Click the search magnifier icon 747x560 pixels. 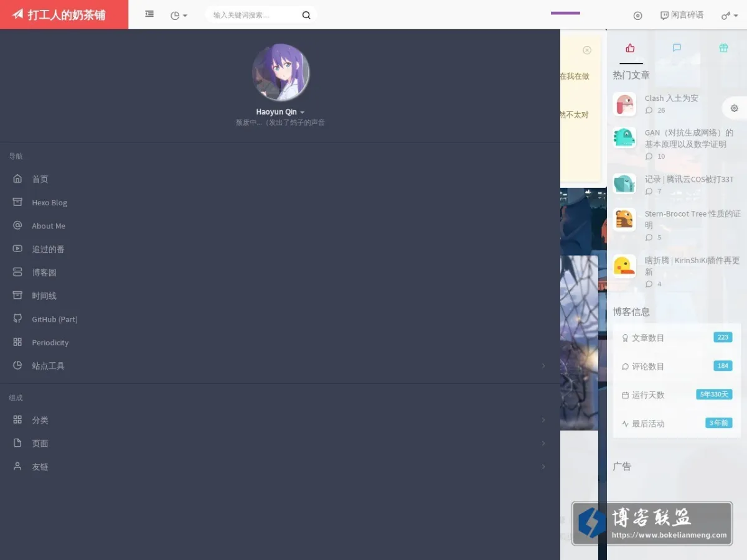point(306,16)
